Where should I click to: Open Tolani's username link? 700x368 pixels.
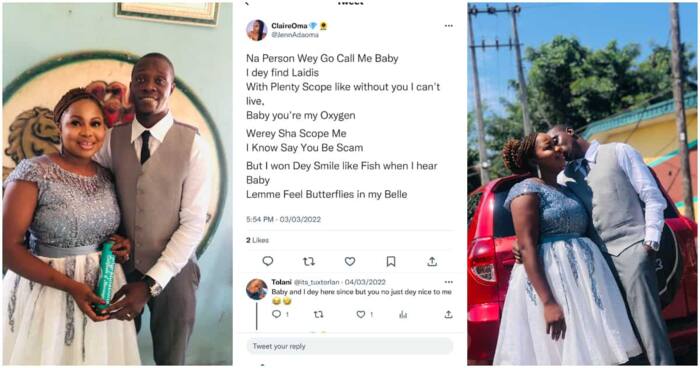pyautogui.click(x=317, y=282)
